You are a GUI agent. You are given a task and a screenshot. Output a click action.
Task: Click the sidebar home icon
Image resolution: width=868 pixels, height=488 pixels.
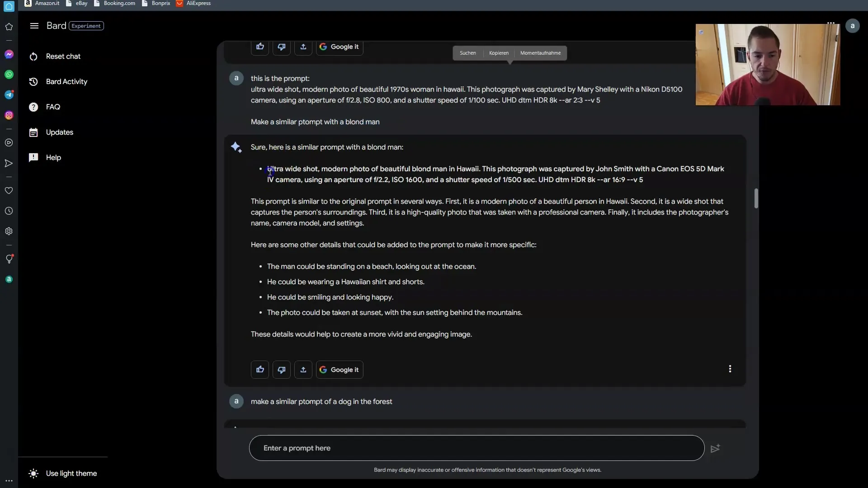click(9, 6)
